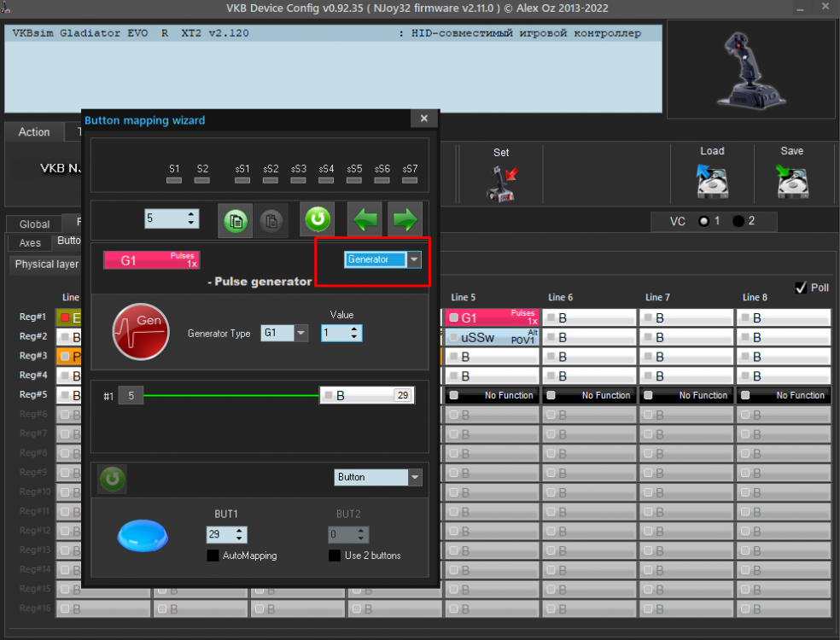Go to previous button with left arrow
Viewport: 840px width, 640px height.
click(365, 219)
